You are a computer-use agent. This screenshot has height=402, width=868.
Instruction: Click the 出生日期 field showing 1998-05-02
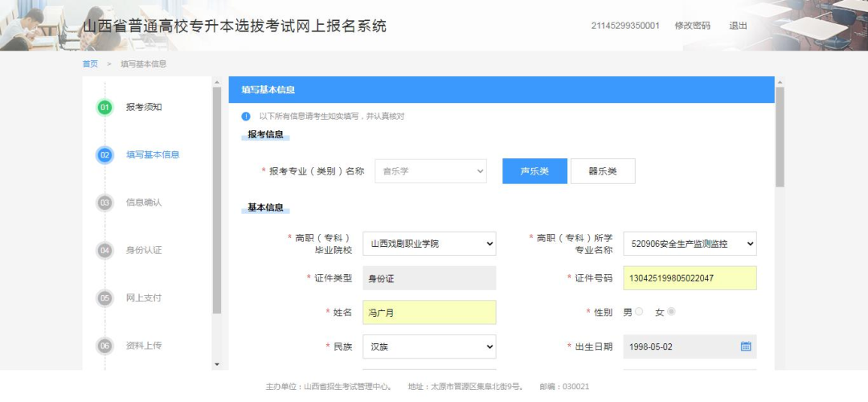pyautogui.click(x=690, y=347)
